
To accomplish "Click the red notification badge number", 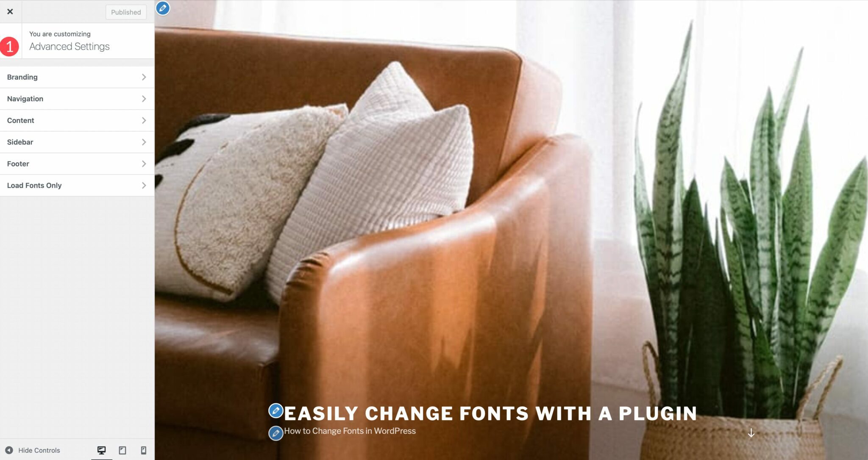I will pos(10,47).
